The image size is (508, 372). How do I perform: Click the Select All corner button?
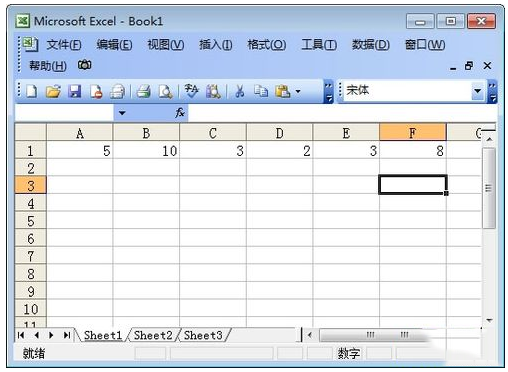(x=31, y=132)
